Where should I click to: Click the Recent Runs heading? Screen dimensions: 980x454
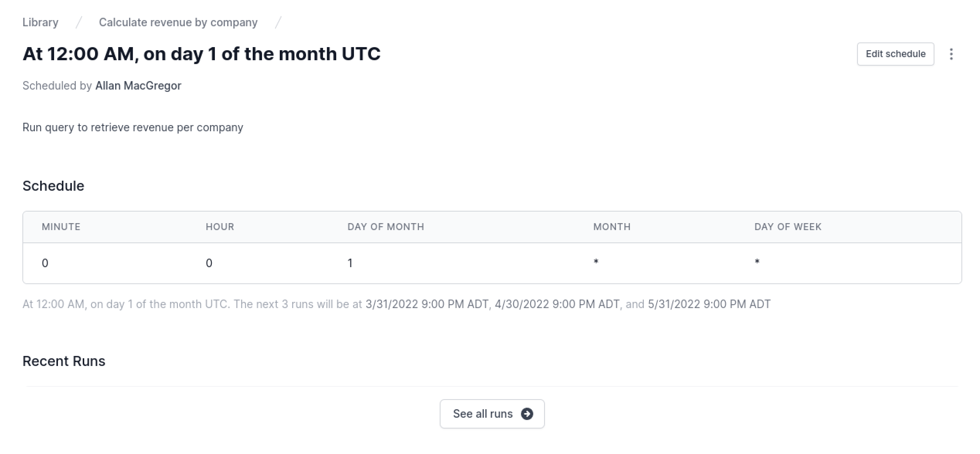coord(64,361)
